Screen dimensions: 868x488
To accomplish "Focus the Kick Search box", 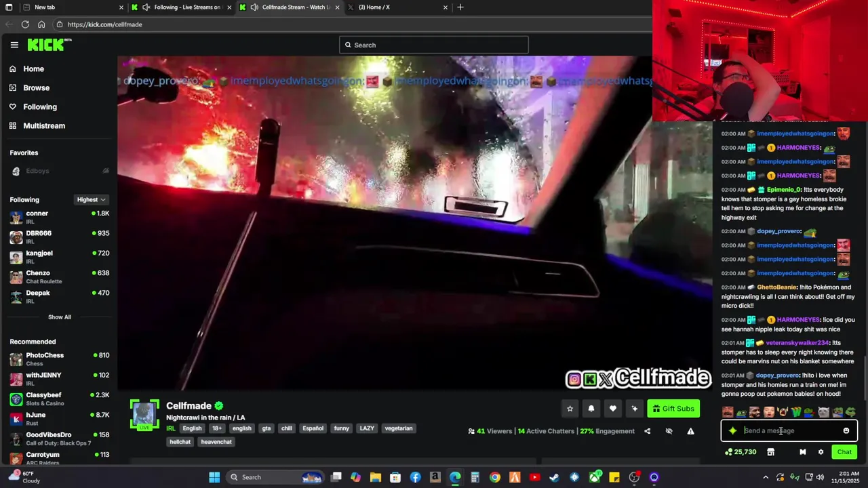I will (433, 45).
